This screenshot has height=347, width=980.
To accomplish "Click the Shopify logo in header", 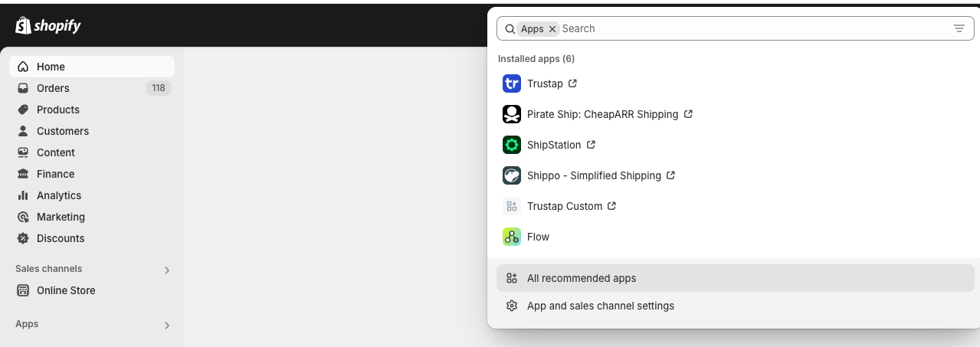I will pyautogui.click(x=48, y=26).
